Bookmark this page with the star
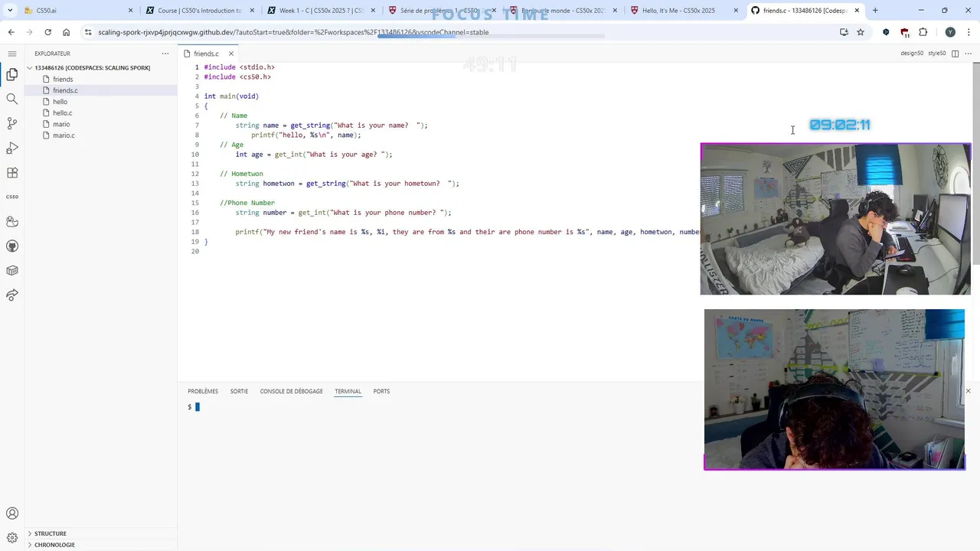 point(861,32)
